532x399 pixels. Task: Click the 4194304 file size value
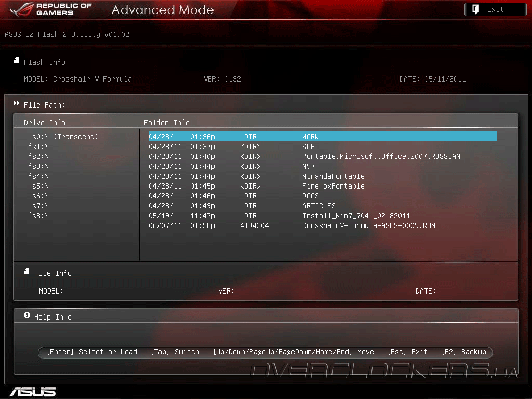(255, 225)
